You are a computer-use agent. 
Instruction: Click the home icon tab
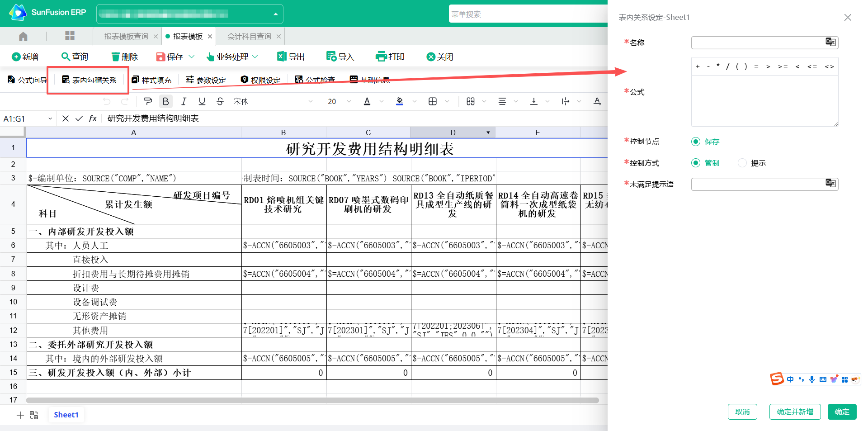coord(23,36)
